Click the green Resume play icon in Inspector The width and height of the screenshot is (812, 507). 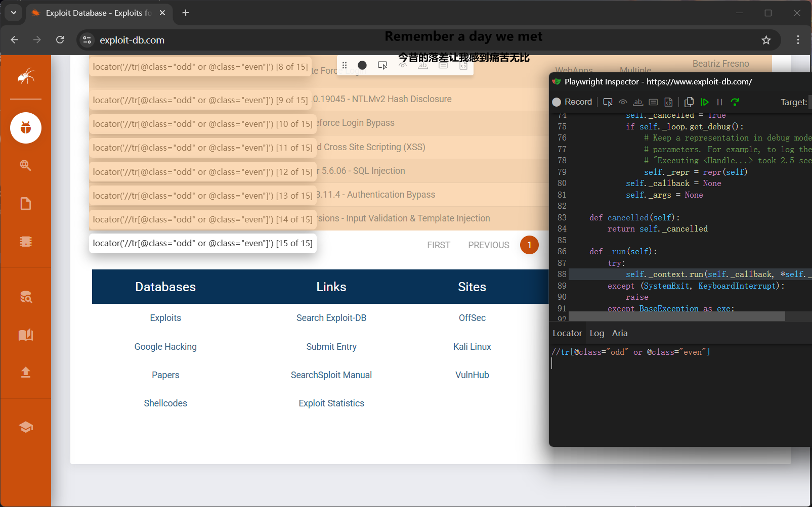tap(704, 102)
